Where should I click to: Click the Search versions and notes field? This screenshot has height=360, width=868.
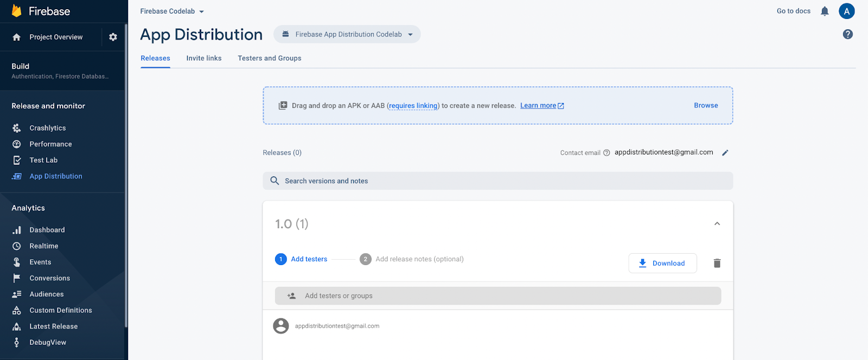[x=497, y=181]
